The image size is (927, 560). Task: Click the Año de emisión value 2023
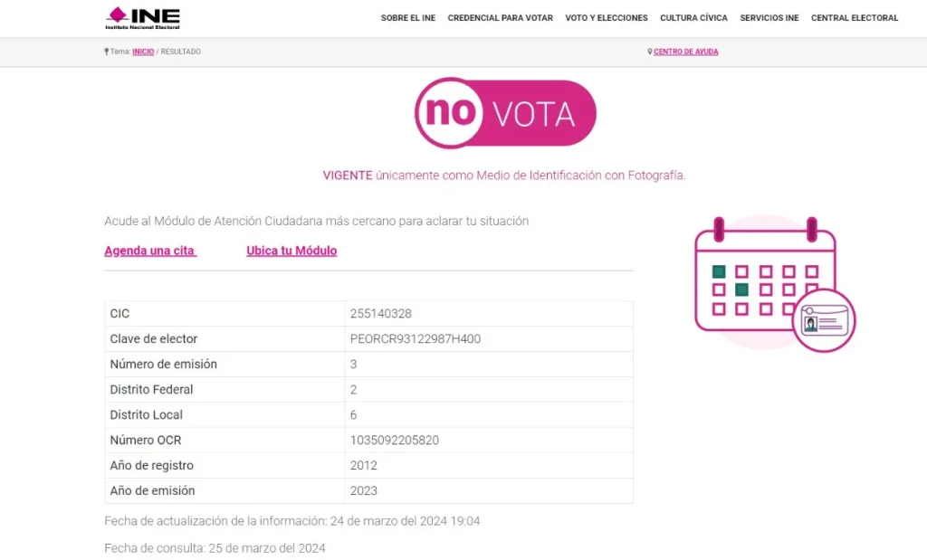[x=364, y=491]
